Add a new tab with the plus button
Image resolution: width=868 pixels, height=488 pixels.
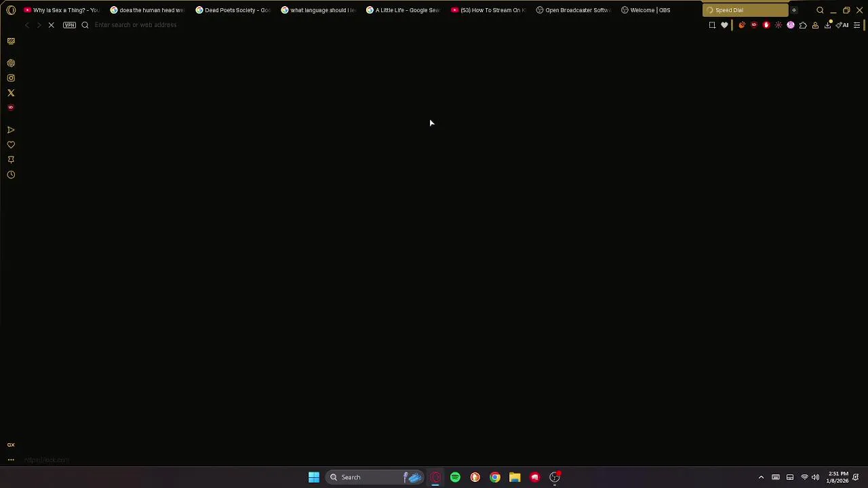794,10
